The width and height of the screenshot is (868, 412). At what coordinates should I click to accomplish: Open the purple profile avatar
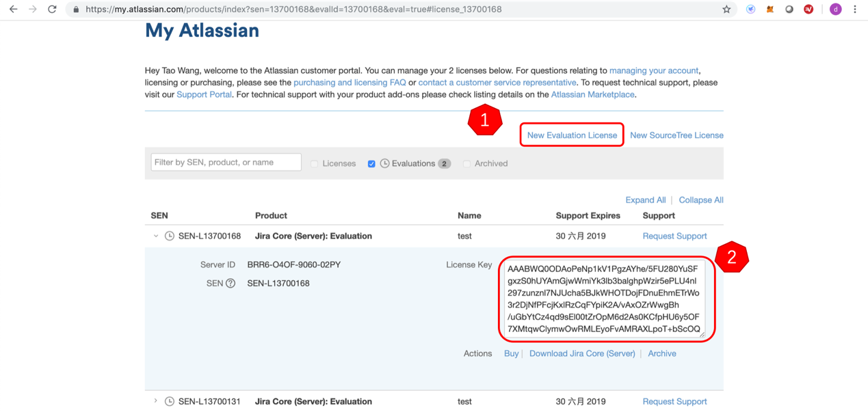(x=835, y=10)
